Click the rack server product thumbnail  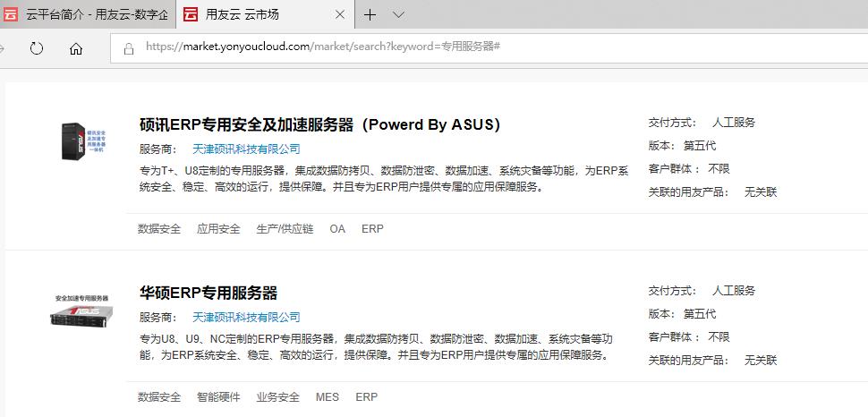click(x=82, y=311)
